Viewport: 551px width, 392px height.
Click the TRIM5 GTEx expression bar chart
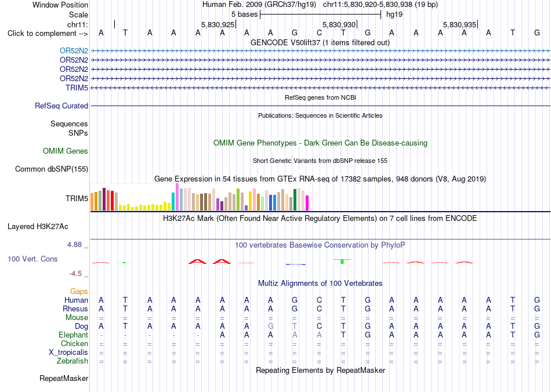click(200, 197)
